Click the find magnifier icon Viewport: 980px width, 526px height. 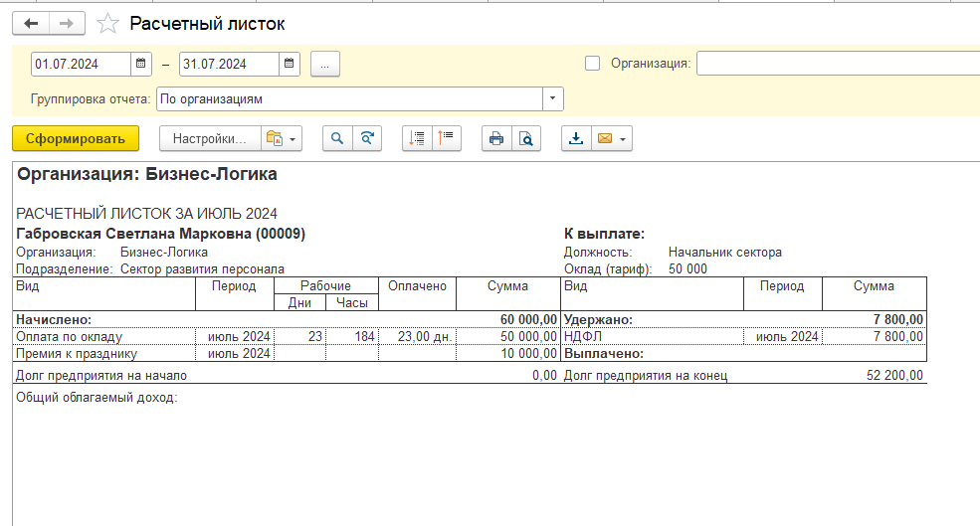tap(337, 138)
